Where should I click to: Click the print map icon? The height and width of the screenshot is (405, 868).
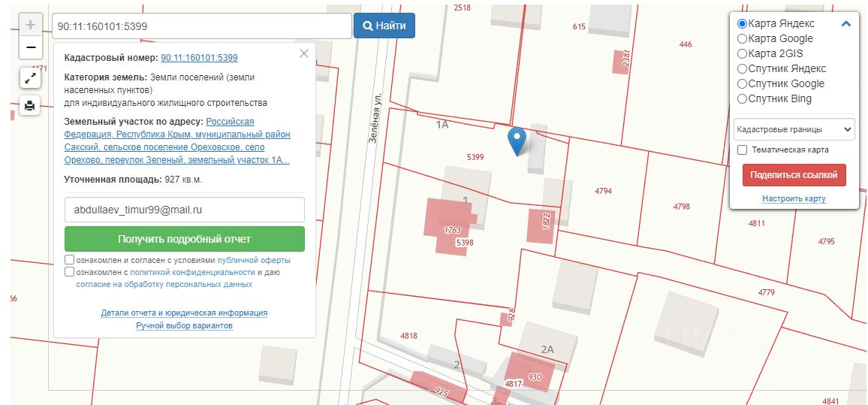pos(30,106)
